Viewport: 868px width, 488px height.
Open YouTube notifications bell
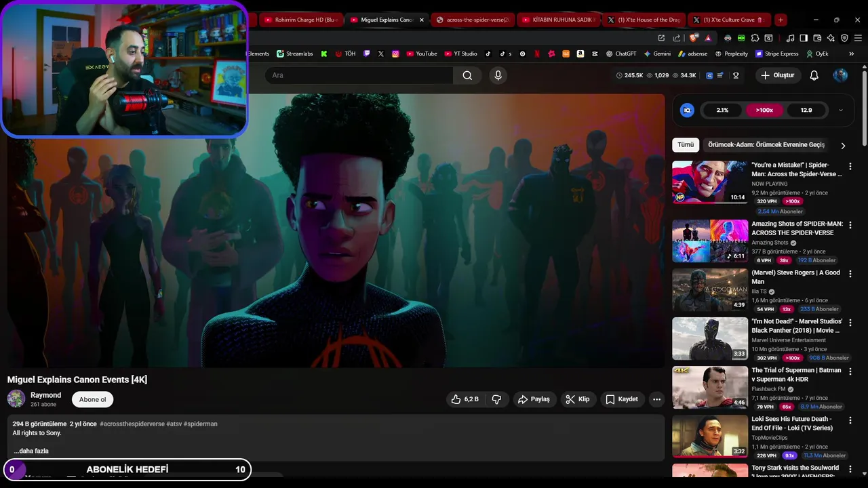[814, 75]
